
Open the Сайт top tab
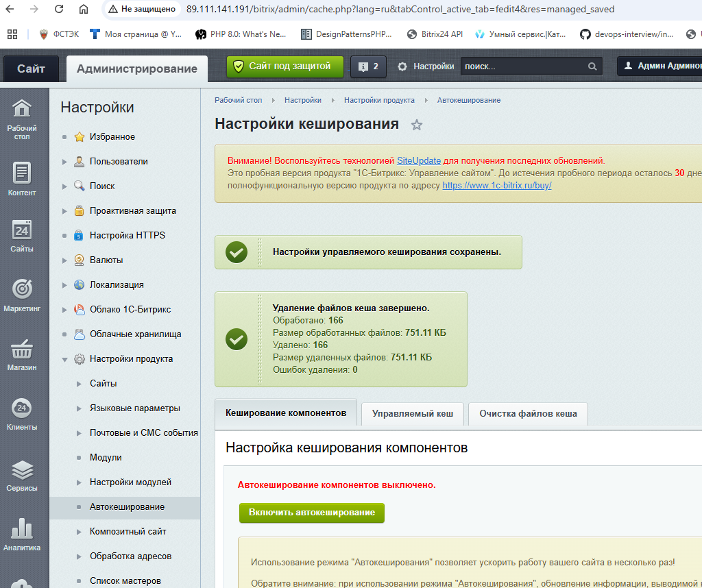(31, 69)
